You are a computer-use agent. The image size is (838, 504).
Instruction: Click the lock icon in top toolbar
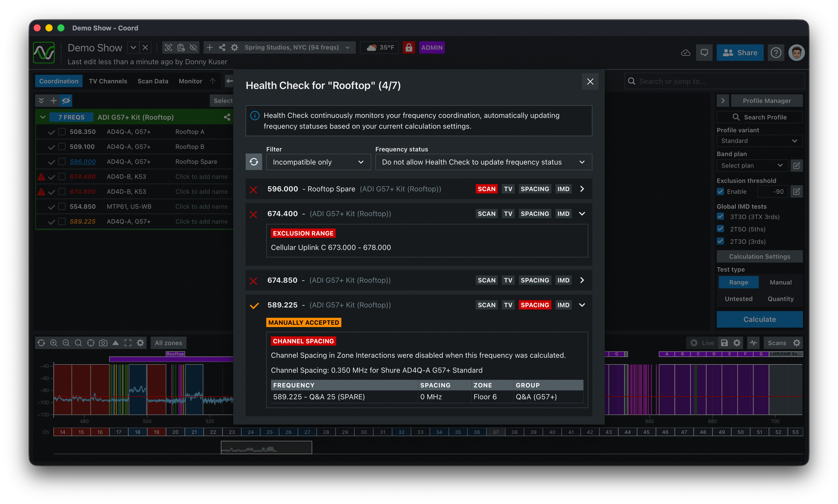pyautogui.click(x=409, y=47)
